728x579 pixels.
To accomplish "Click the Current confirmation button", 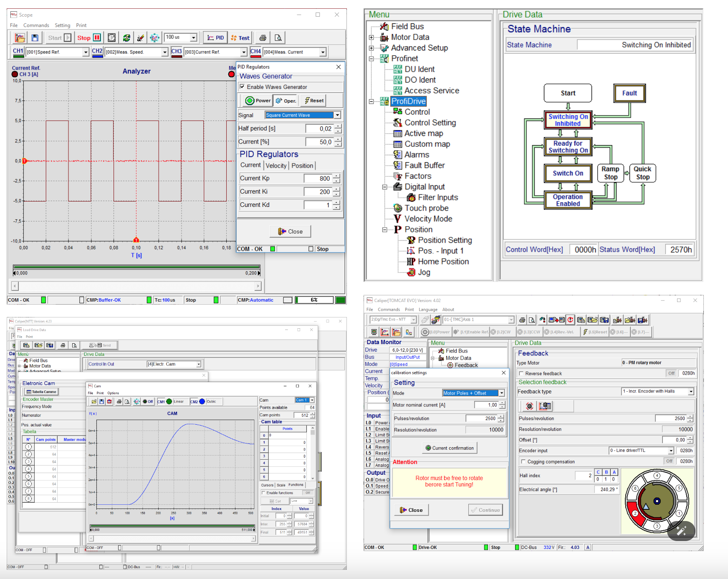I will click(450, 448).
